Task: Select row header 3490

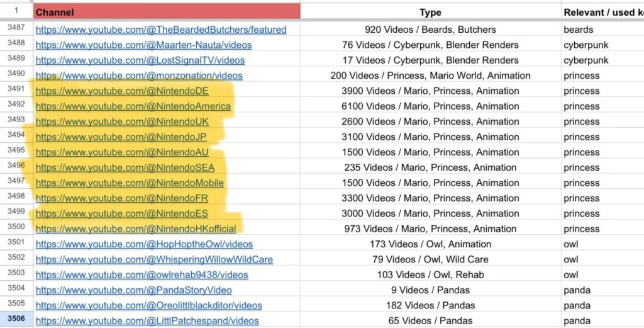Action: click(16, 74)
